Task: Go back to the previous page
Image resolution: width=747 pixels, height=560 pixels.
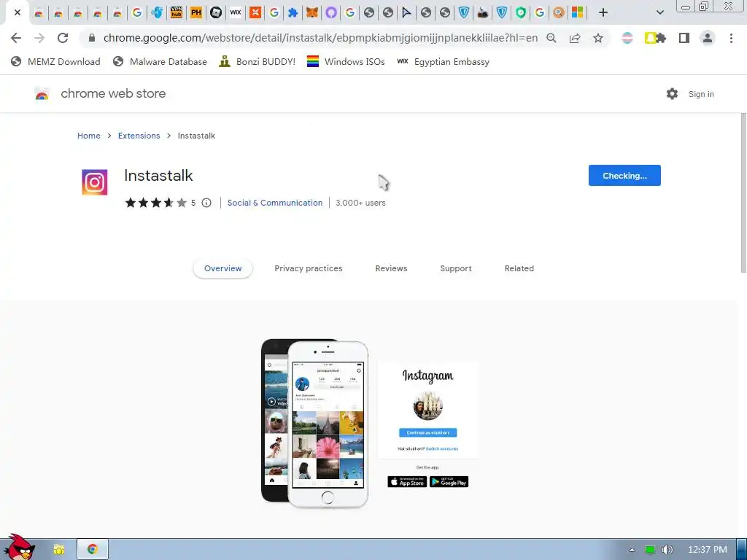Action: click(16, 38)
